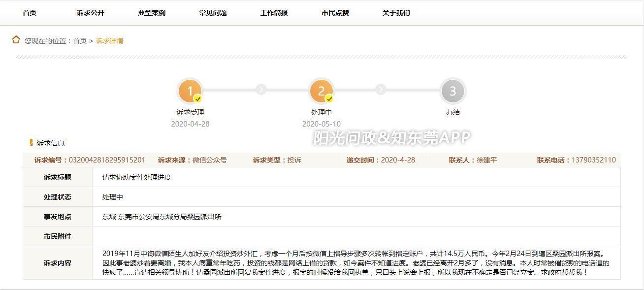
Task: Select the complaint number 0320042818295915201
Action: pos(107,160)
